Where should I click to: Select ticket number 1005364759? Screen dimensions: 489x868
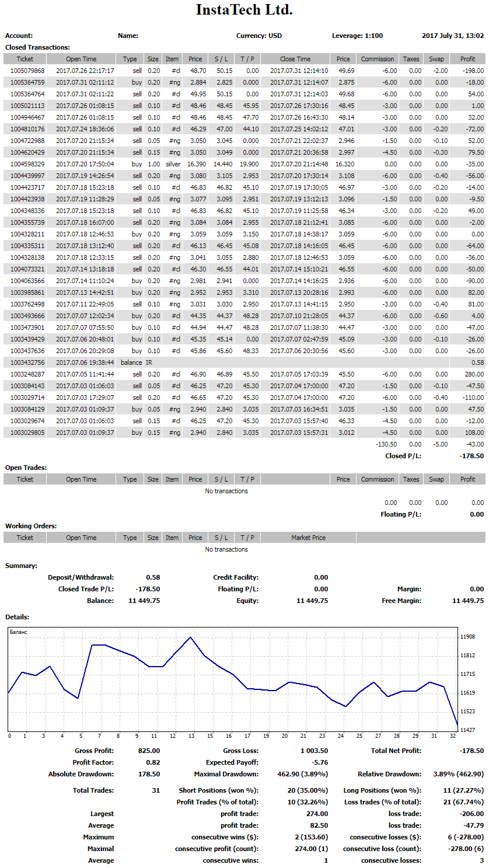point(27,82)
